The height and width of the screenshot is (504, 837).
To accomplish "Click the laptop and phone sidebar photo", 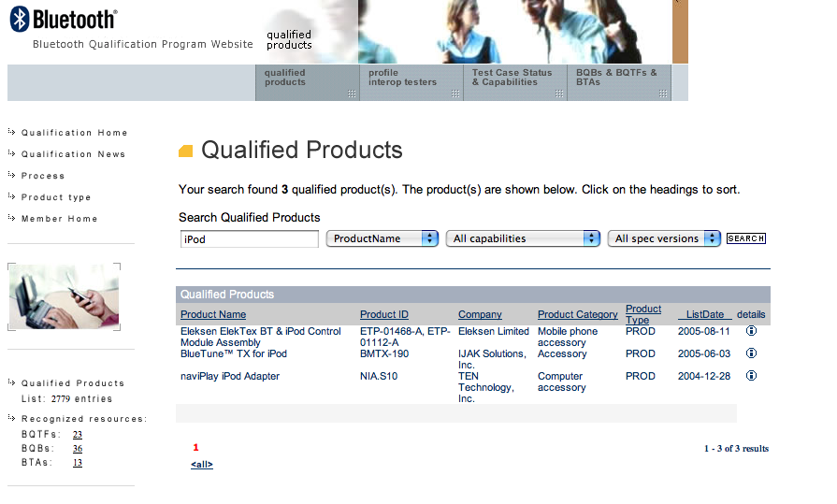I will coord(64,296).
